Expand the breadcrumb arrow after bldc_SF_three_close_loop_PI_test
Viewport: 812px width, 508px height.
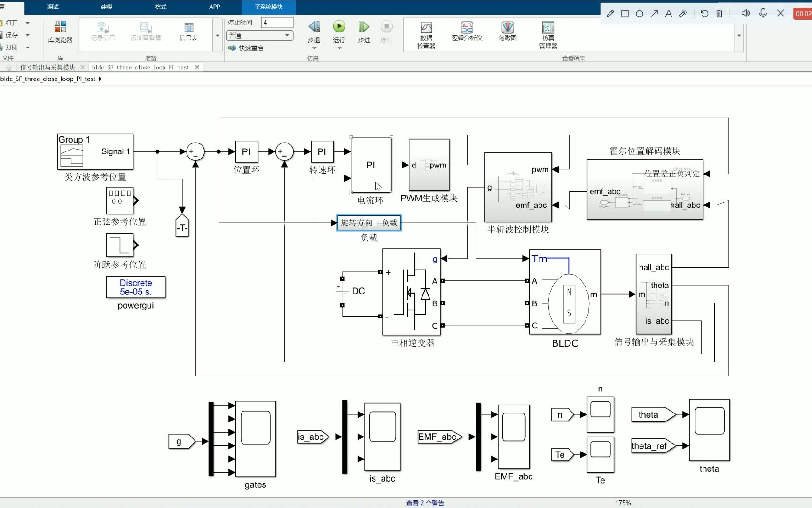[100, 79]
